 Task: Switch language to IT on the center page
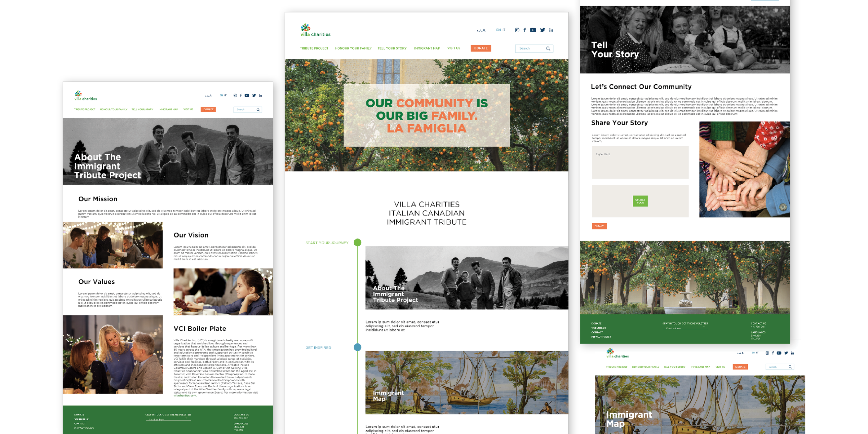(504, 30)
